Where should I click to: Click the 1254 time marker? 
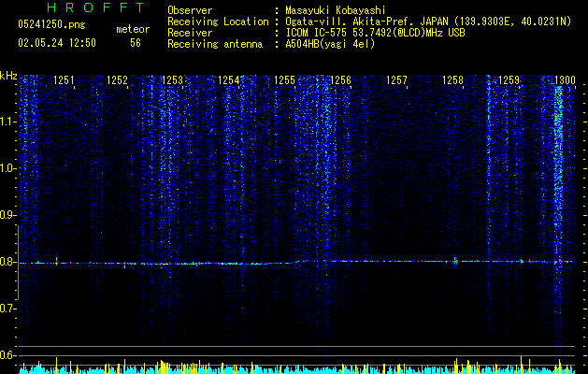228,80
